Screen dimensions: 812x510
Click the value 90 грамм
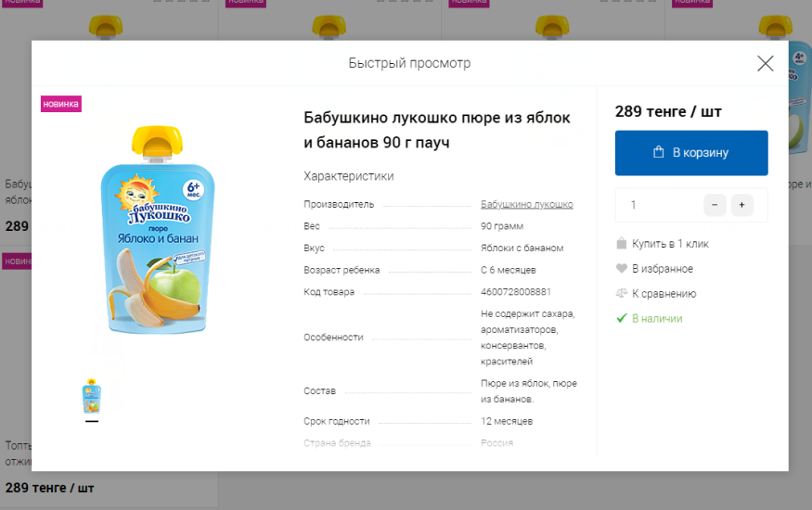[502, 226]
